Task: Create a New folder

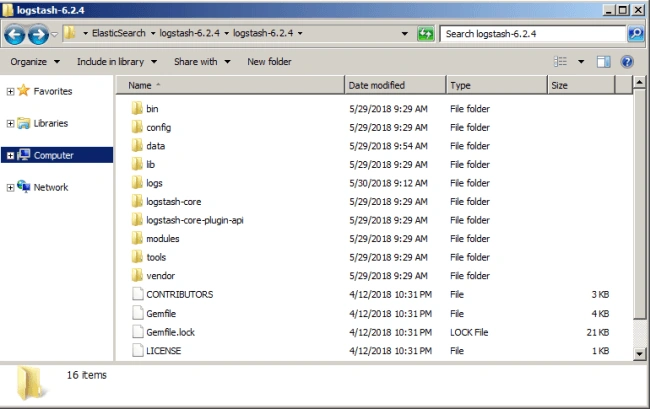Action: tap(269, 62)
